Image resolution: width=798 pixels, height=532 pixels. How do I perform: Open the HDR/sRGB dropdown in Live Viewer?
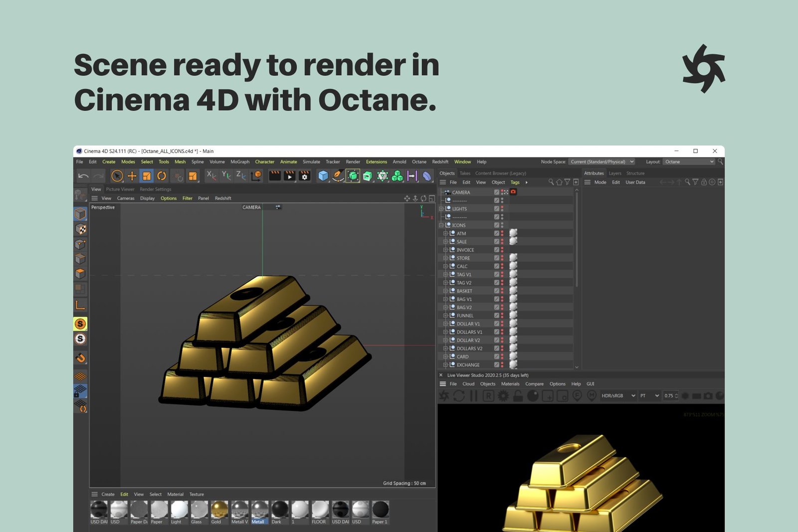click(x=617, y=395)
